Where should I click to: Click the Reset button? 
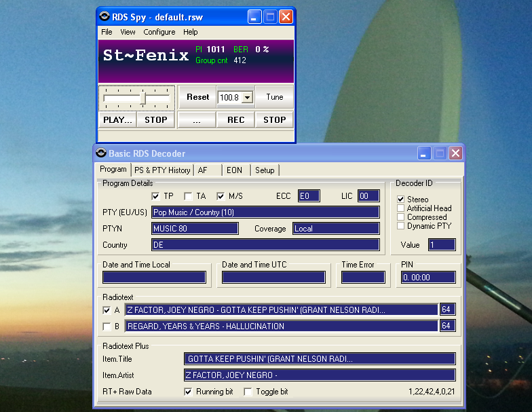pos(198,97)
